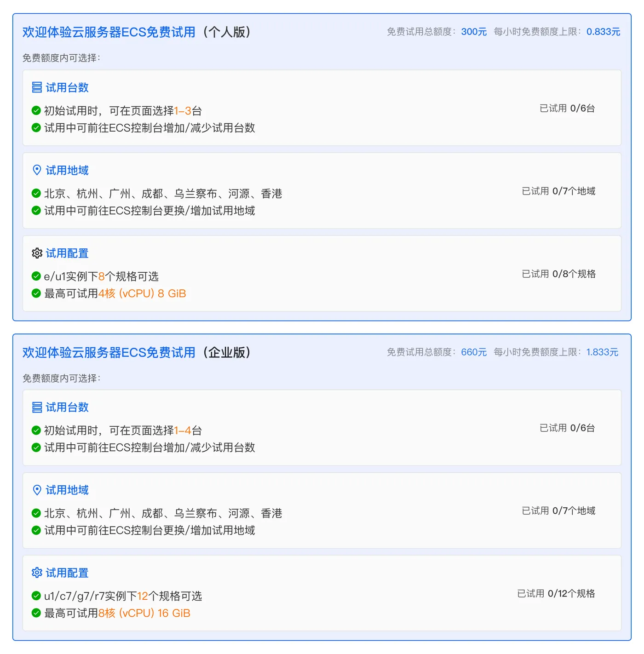Open the 个人版 trial card header
The height and width of the screenshot is (654, 644).
click(x=137, y=32)
